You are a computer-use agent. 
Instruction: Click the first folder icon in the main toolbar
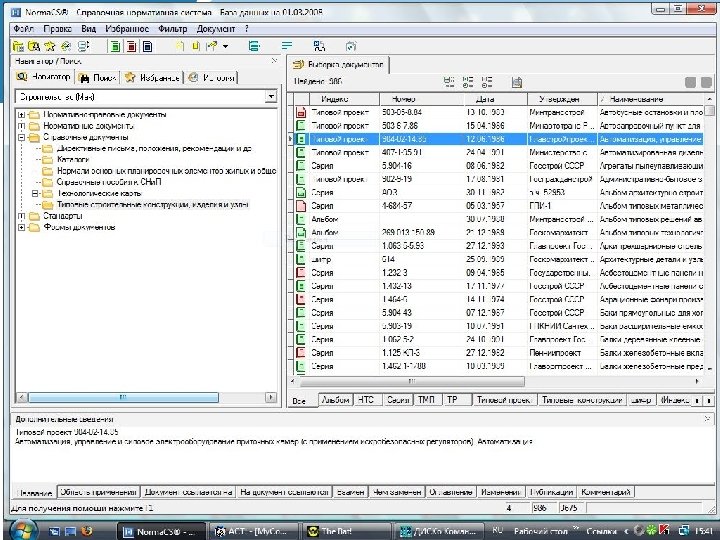[18, 46]
